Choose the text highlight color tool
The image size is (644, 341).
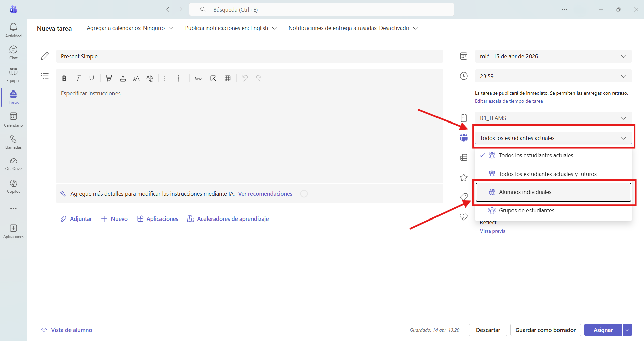109,78
